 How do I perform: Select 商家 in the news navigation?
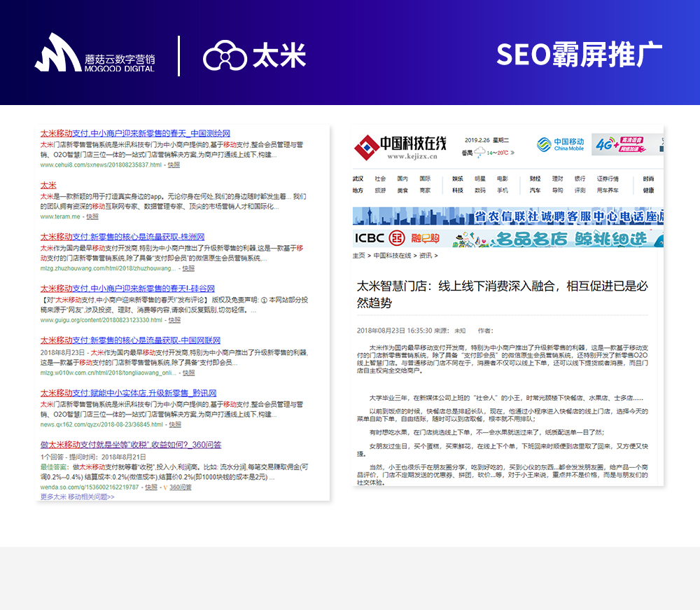(x=425, y=190)
